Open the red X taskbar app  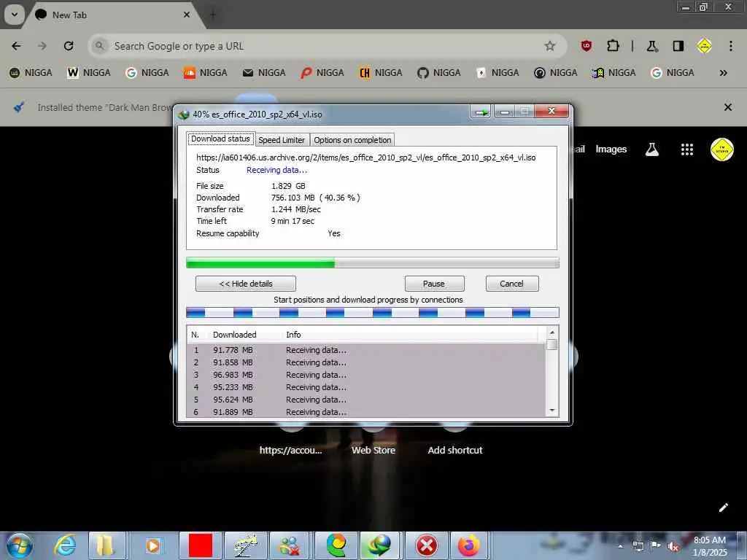coord(427,545)
